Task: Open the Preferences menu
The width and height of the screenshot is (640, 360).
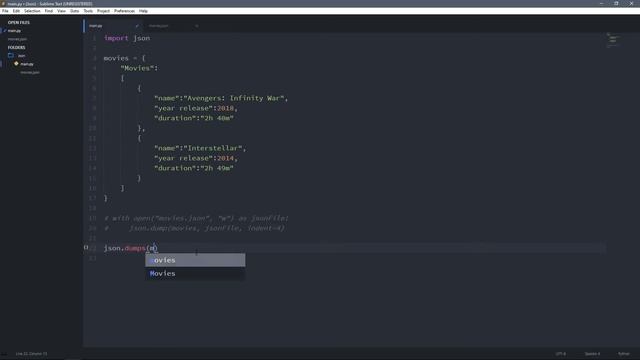Action: 124,11
